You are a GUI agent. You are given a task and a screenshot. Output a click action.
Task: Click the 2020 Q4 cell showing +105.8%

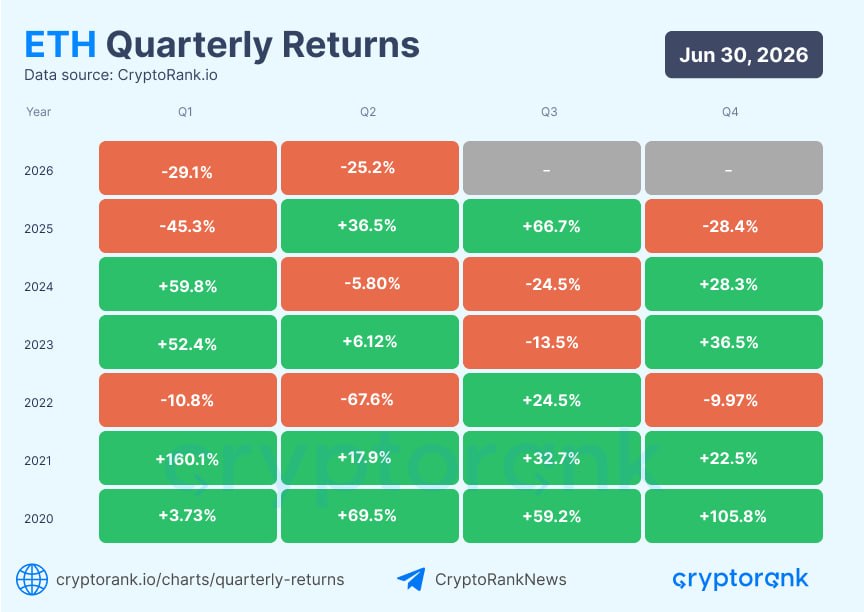pyautogui.click(x=733, y=516)
